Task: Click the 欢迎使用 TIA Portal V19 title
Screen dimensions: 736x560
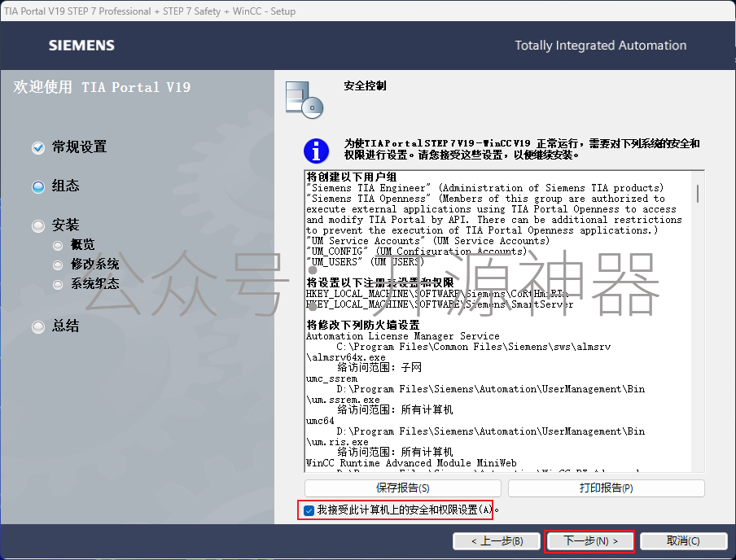Action: (x=102, y=87)
